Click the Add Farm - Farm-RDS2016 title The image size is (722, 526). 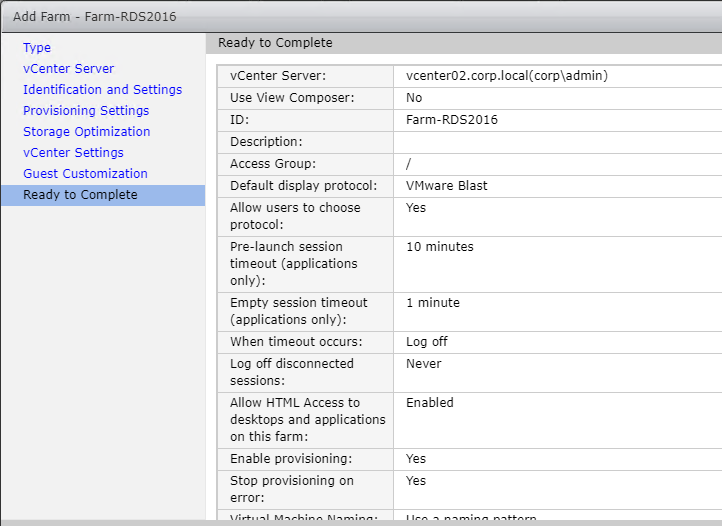click(94, 17)
